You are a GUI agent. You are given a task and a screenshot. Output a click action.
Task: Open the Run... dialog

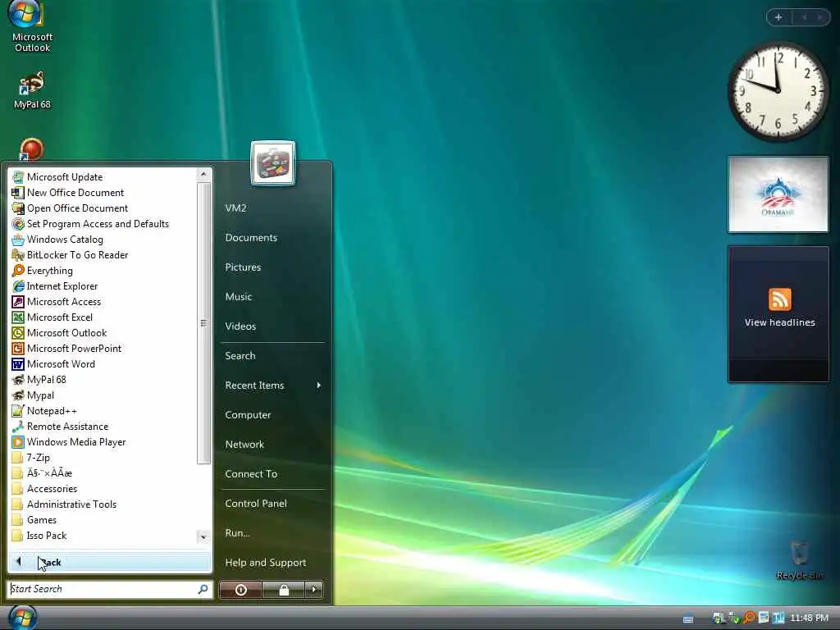click(237, 532)
